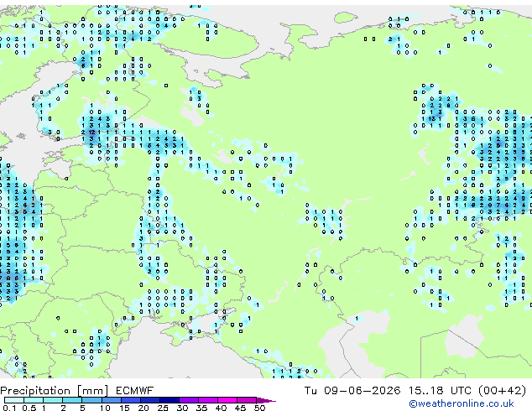The height and width of the screenshot is (411, 532).
Task: Click the '15..18 UTC' time range
Action: point(440,391)
